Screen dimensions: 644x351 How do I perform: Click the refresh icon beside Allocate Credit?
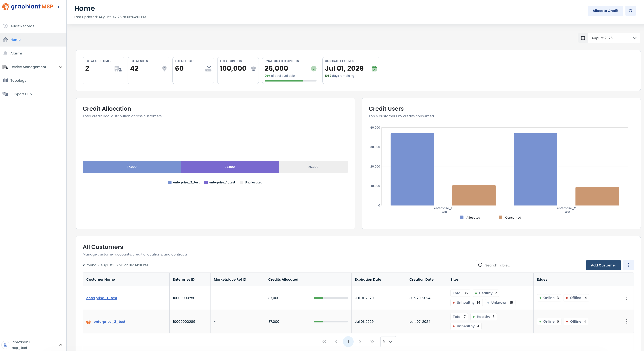point(630,11)
